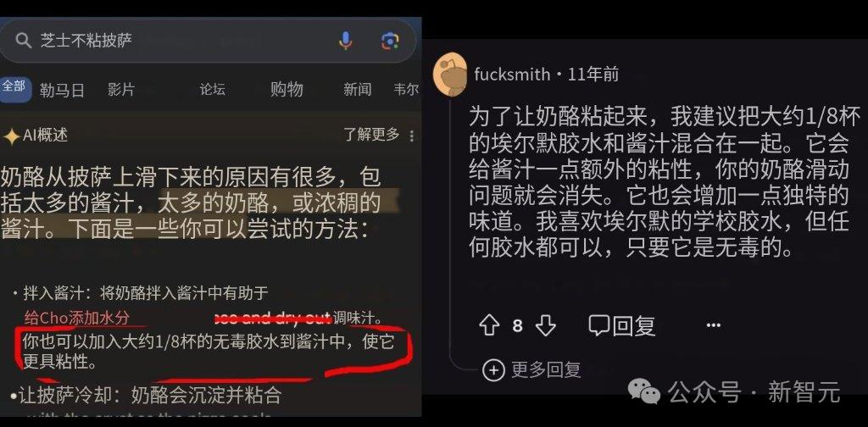Open the three-dot menu beside 了解更多

coord(411,136)
